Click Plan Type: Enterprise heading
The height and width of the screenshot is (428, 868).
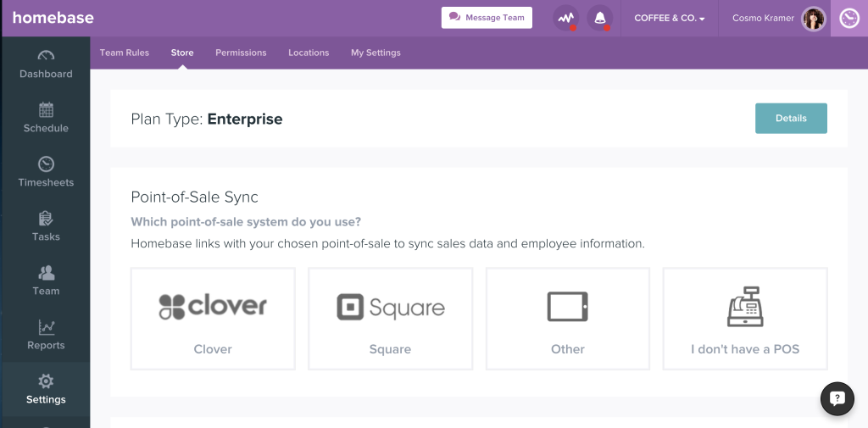click(207, 119)
